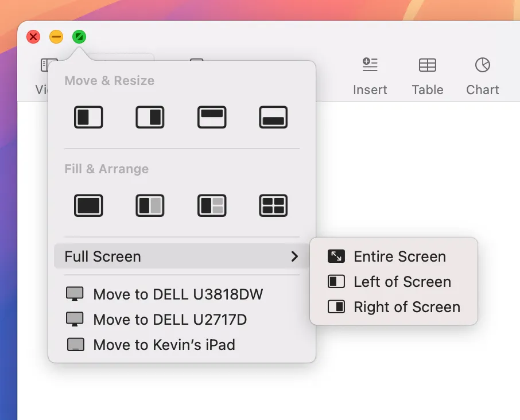This screenshot has height=420, width=520.
Task: Move window to DELL U3818DW display
Action: point(177,294)
